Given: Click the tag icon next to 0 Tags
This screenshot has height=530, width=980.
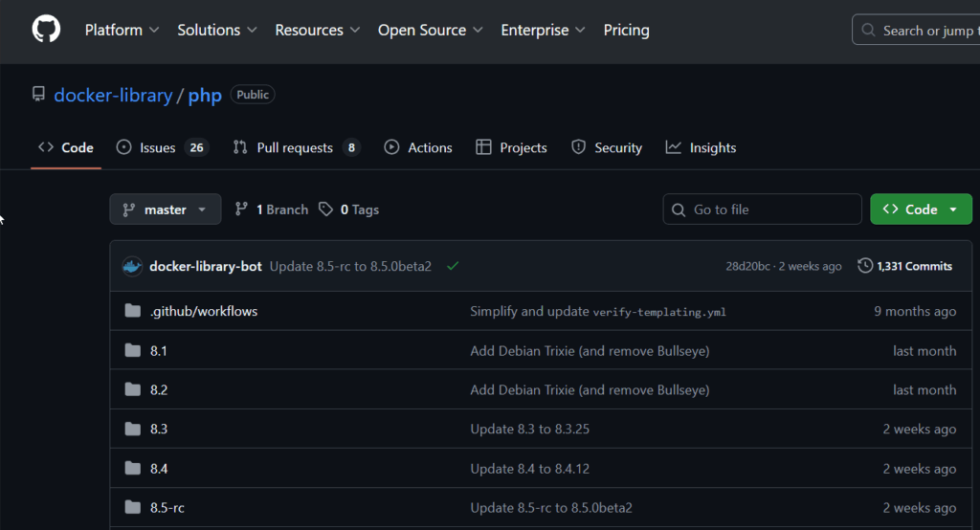Looking at the screenshot, I should pos(326,210).
